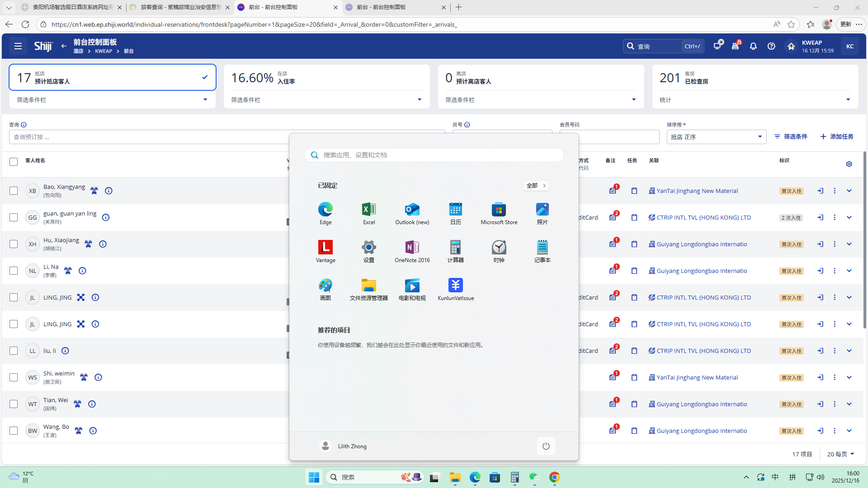This screenshot has width=868, height=488.
Task: Open three-dot menu for Hu, Xiaojiang row
Action: (x=835, y=244)
